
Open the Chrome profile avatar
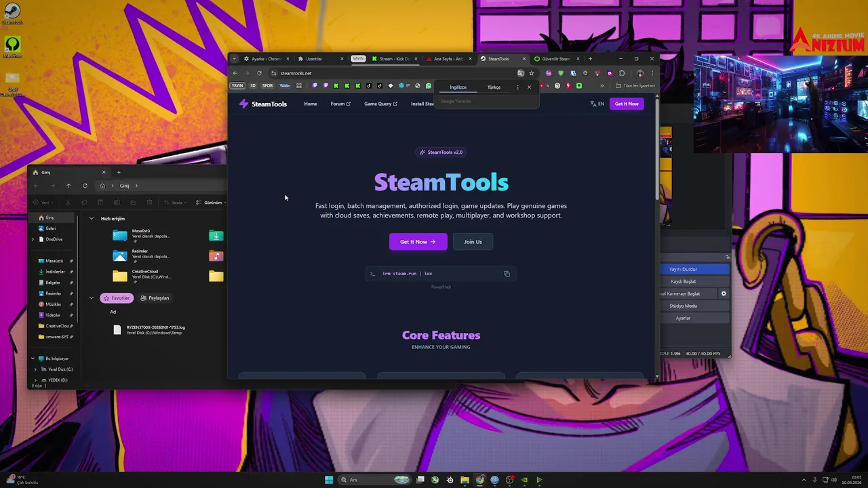click(640, 73)
